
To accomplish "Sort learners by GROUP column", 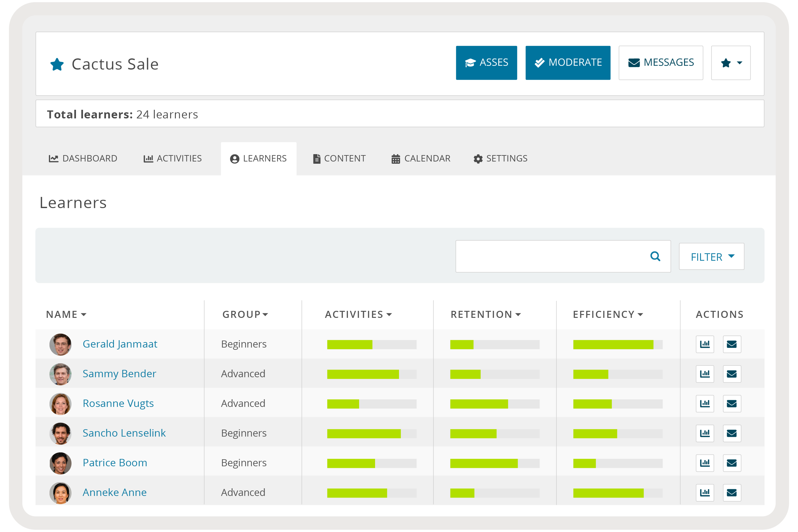I will [245, 315].
